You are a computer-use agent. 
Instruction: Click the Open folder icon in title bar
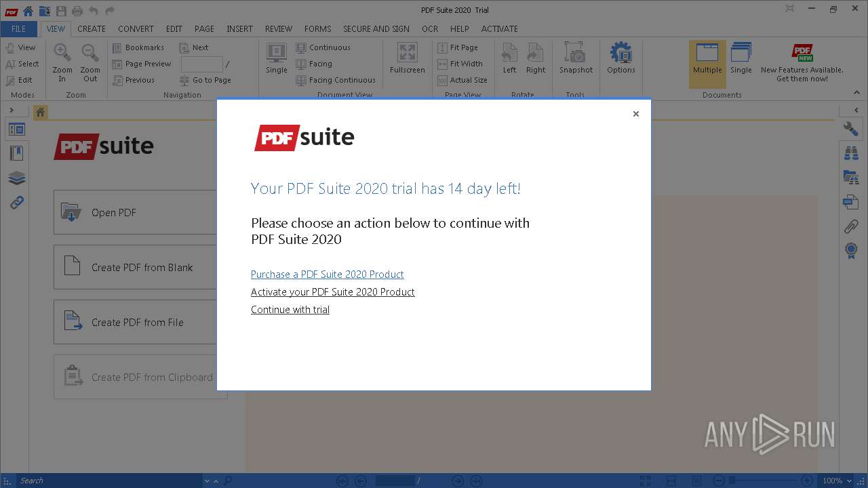pyautogui.click(x=44, y=11)
